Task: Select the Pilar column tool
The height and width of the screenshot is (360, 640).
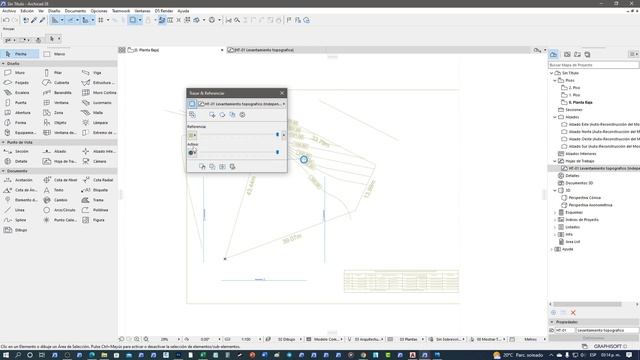Action: (x=58, y=73)
